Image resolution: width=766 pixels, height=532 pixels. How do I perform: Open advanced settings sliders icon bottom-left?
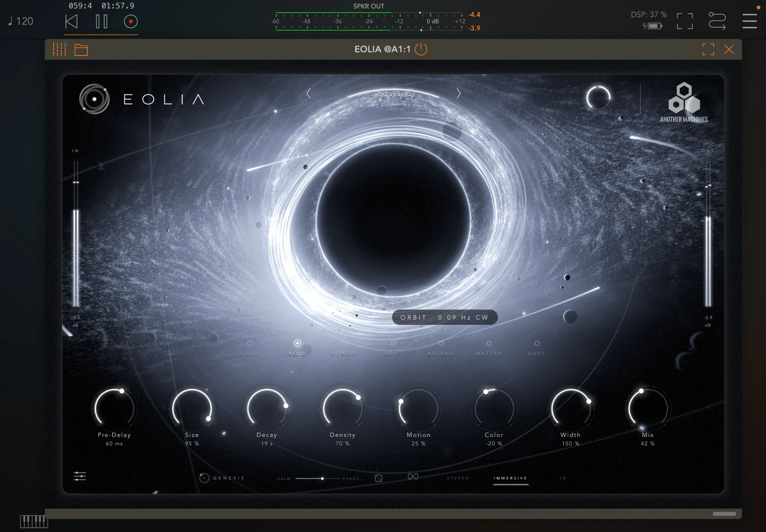click(80, 476)
